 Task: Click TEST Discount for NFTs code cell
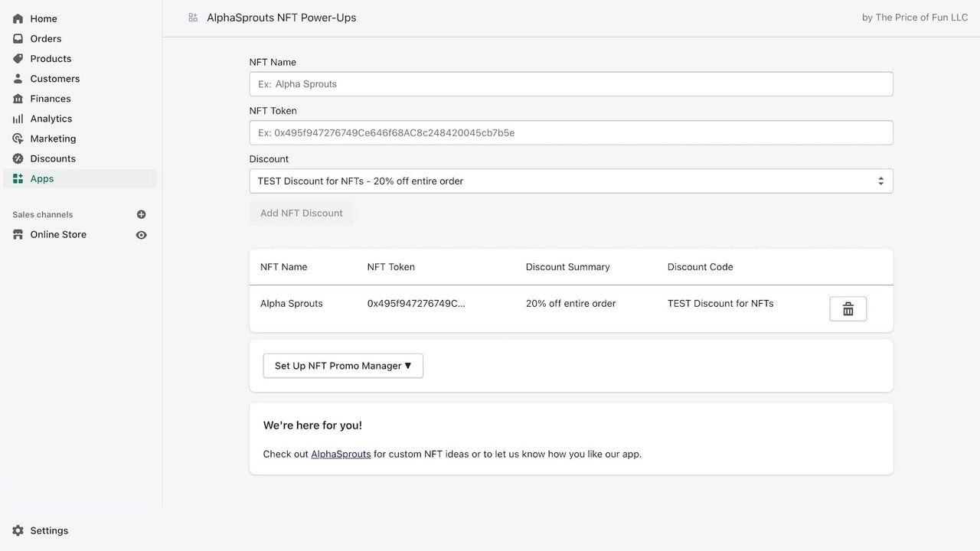pyautogui.click(x=720, y=304)
